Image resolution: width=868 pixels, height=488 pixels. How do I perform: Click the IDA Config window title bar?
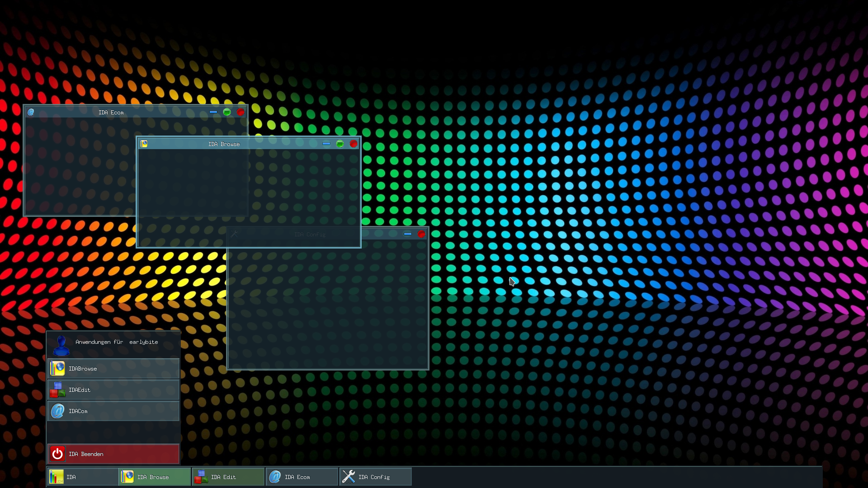click(x=310, y=234)
